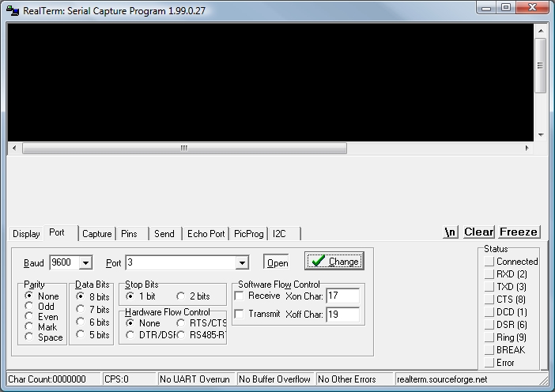This screenshot has width=555, height=392.
Task: Switch to the Pins tab
Action: point(132,234)
